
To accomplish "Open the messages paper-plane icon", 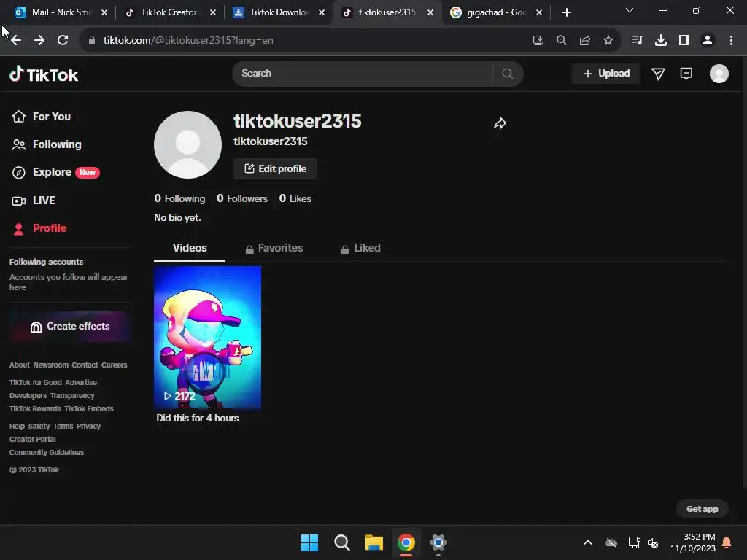I will (658, 74).
